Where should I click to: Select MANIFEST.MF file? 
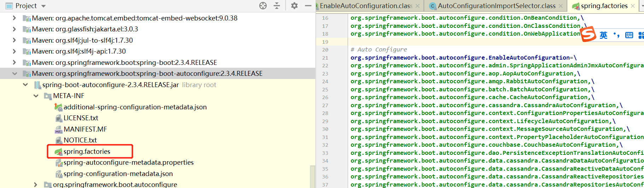(85, 129)
